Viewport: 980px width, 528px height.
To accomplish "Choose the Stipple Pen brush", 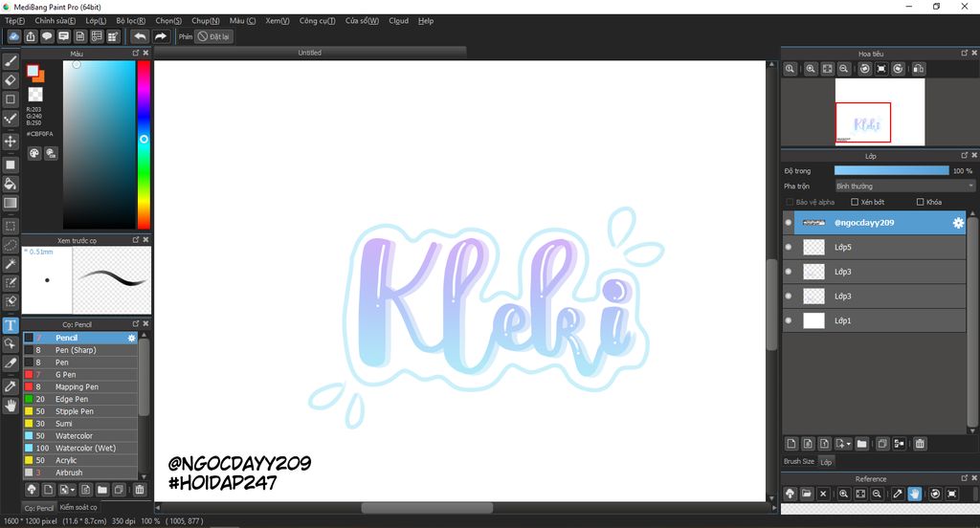I will point(80,411).
